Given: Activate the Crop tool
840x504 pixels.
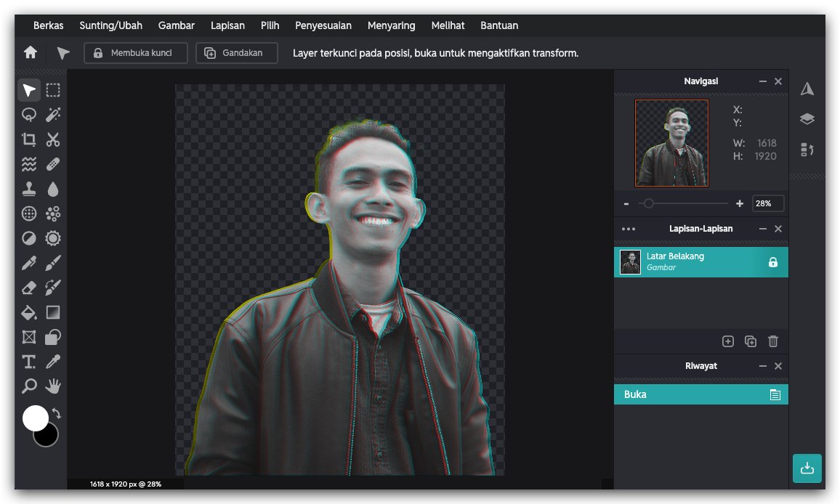Looking at the screenshot, I should [29, 139].
